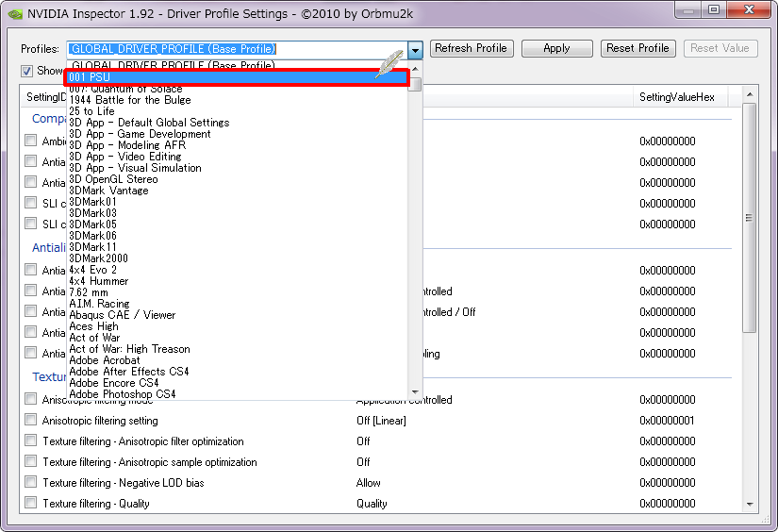Click the Off value for Anisotropic filter optimization
The image size is (778, 532).
click(363, 441)
